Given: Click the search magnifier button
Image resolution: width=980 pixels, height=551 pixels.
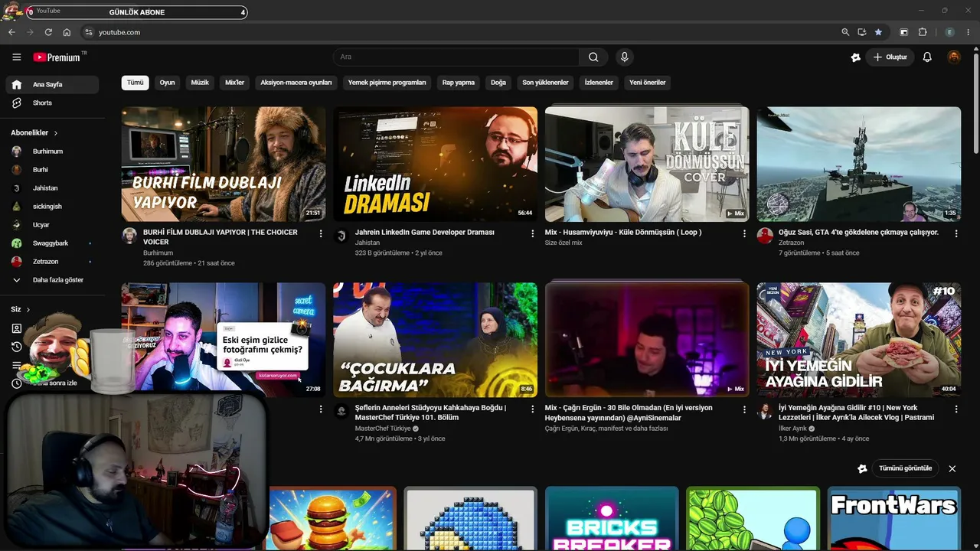Looking at the screenshot, I should click(x=593, y=57).
